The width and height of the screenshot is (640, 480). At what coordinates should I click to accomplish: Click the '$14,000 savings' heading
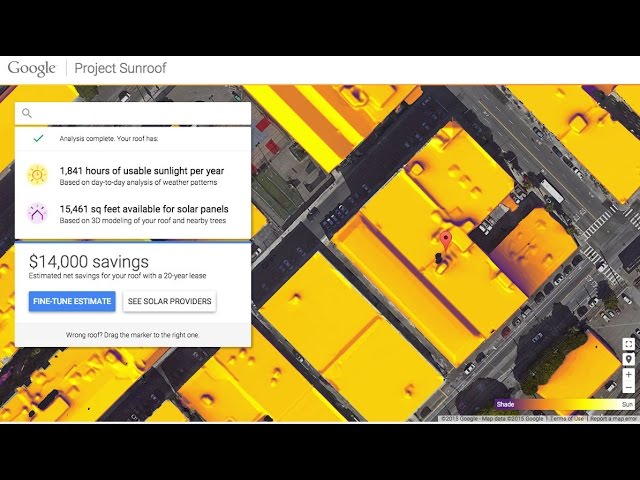coord(89,262)
